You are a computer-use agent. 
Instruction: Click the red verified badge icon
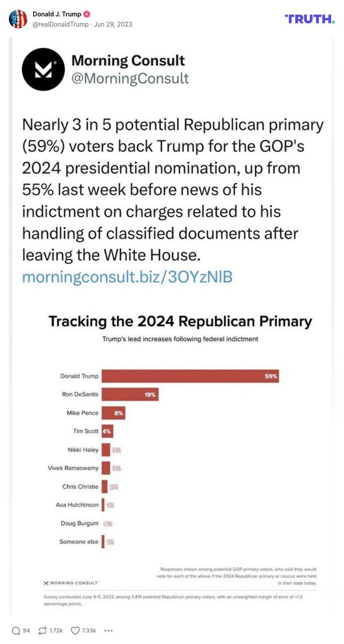[x=87, y=14]
